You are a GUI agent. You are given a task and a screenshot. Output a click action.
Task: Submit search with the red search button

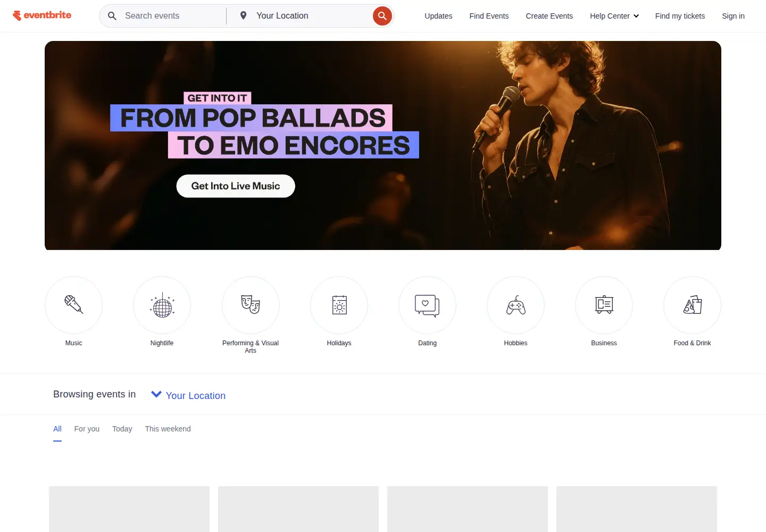tap(382, 16)
